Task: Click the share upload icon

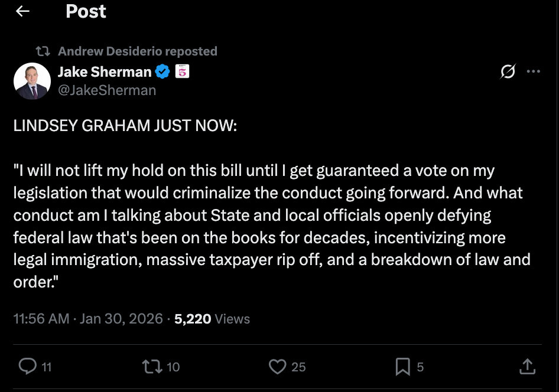Action: coord(526,367)
